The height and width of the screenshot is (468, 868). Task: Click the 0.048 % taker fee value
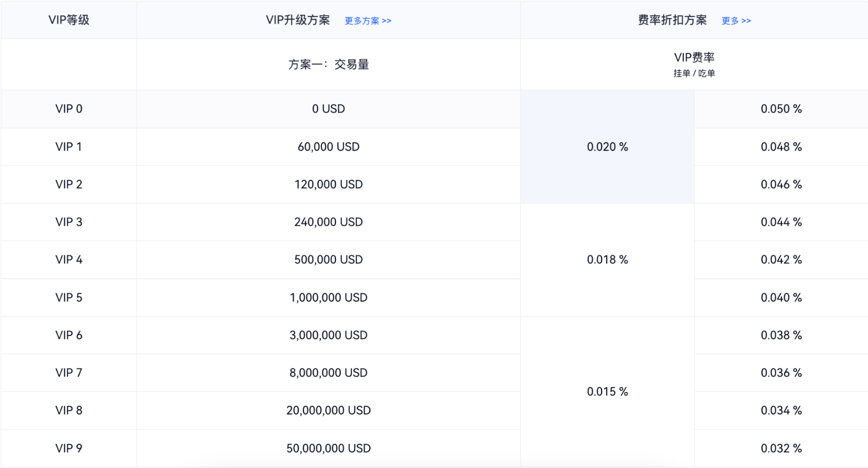tap(781, 147)
